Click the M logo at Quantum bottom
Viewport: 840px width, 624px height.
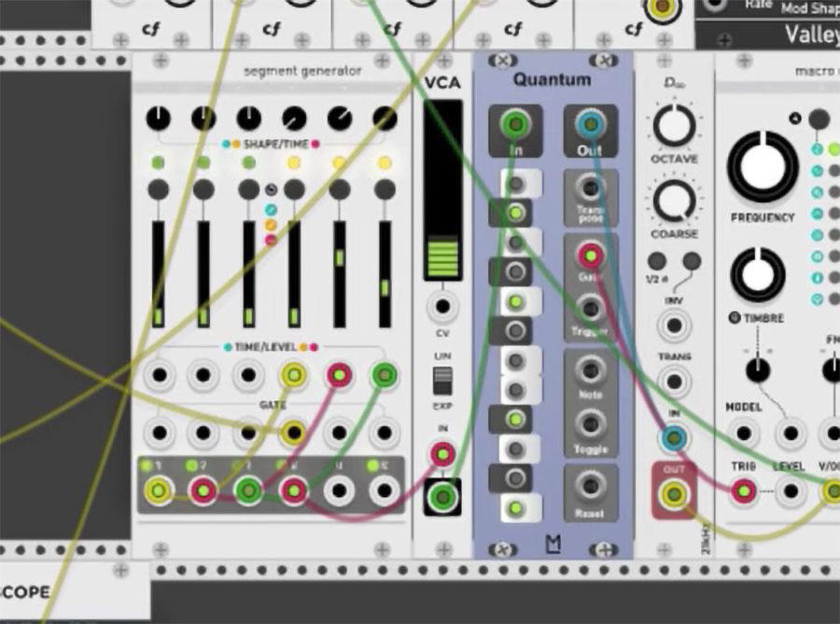[x=553, y=545]
